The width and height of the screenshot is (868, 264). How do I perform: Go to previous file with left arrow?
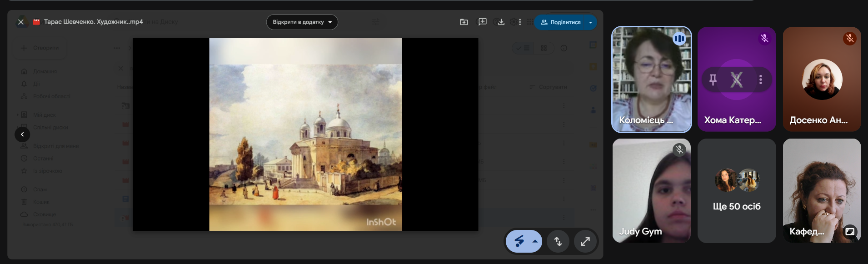(22, 134)
